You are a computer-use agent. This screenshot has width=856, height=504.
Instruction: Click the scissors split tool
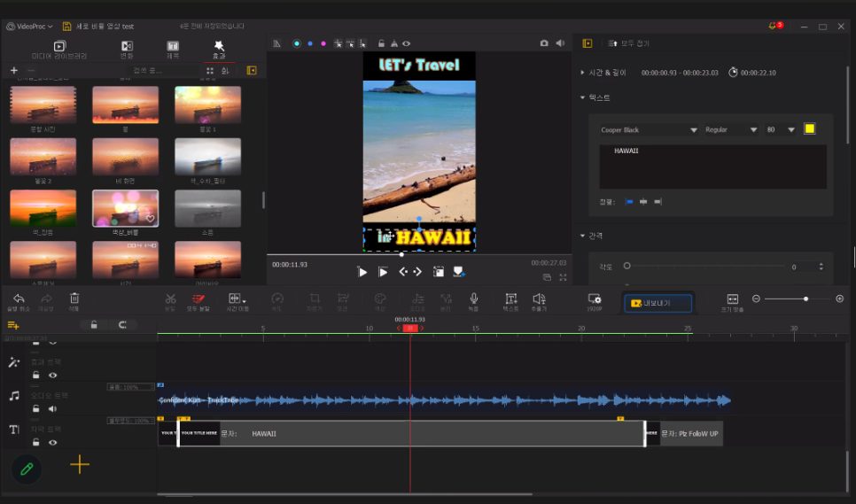coord(170,301)
